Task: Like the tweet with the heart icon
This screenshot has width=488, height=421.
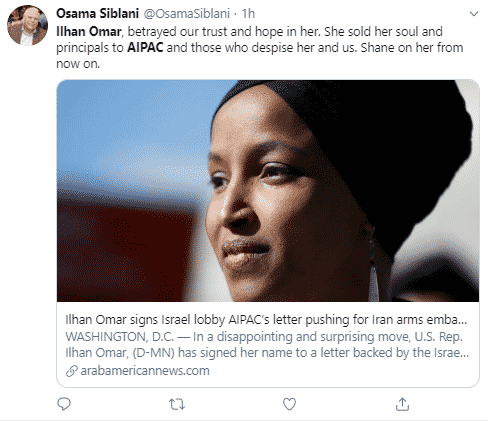Action: pyautogui.click(x=289, y=404)
